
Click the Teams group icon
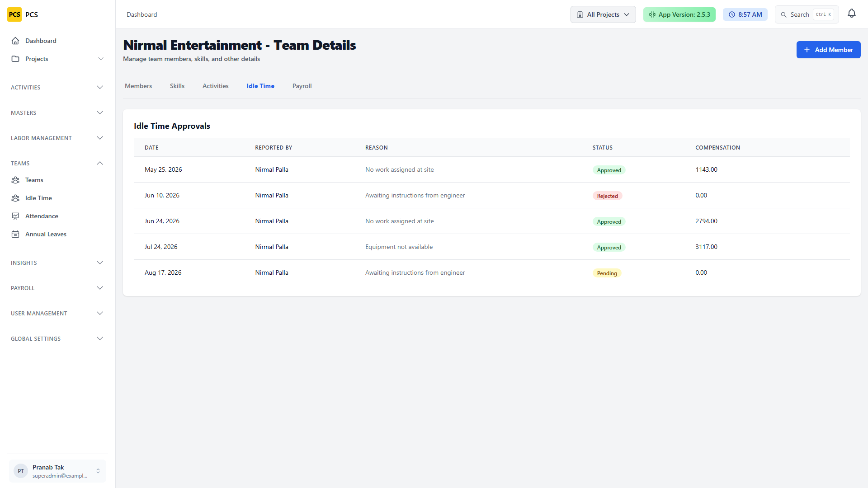(x=15, y=180)
